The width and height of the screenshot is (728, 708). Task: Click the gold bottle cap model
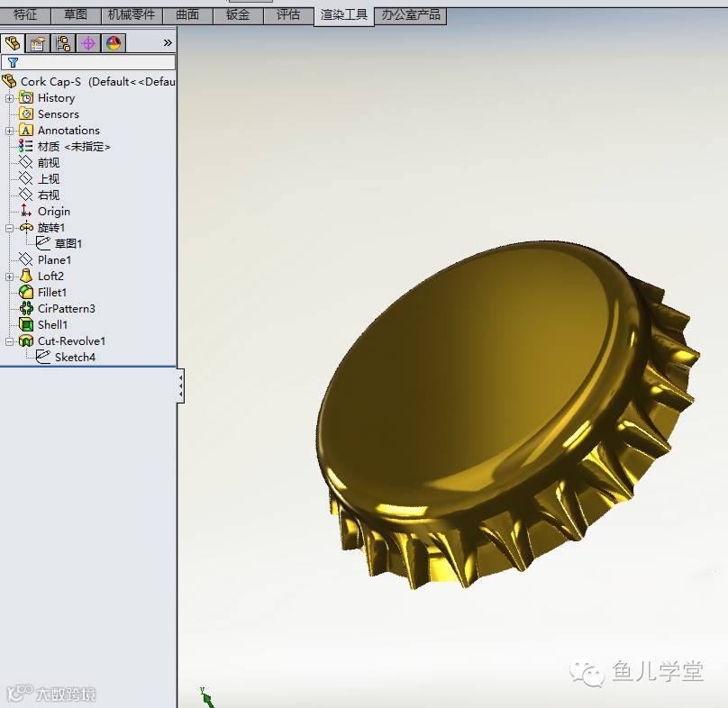tap(507, 414)
